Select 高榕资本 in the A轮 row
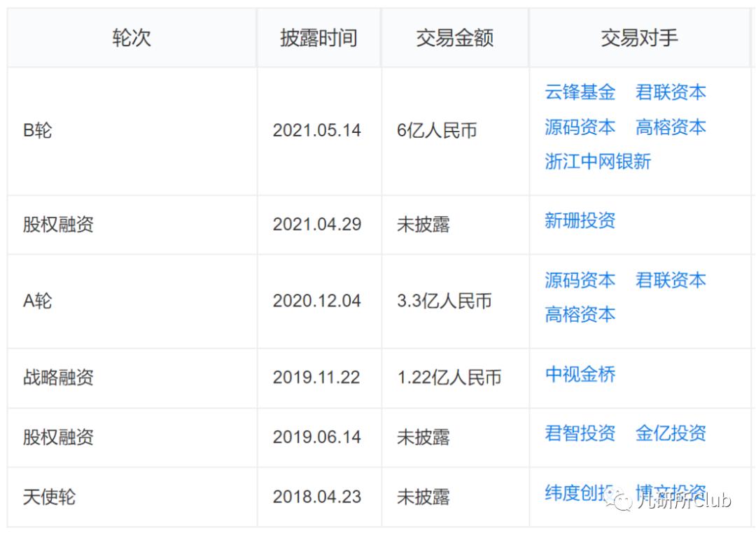756x533 pixels. coord(580,315)
